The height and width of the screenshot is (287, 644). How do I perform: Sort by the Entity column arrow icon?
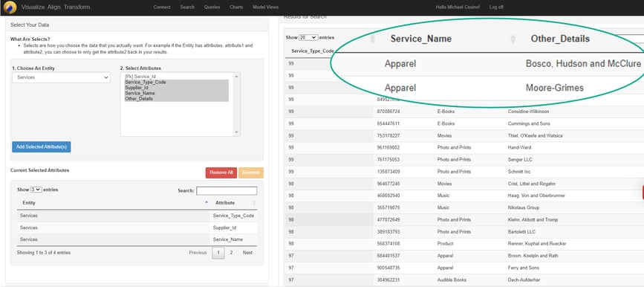tap(206, 203)
